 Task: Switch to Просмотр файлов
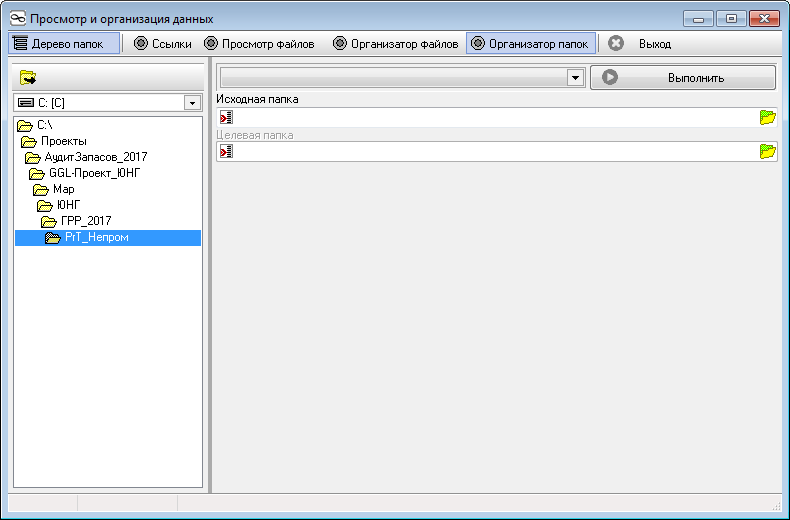point(259,44)
